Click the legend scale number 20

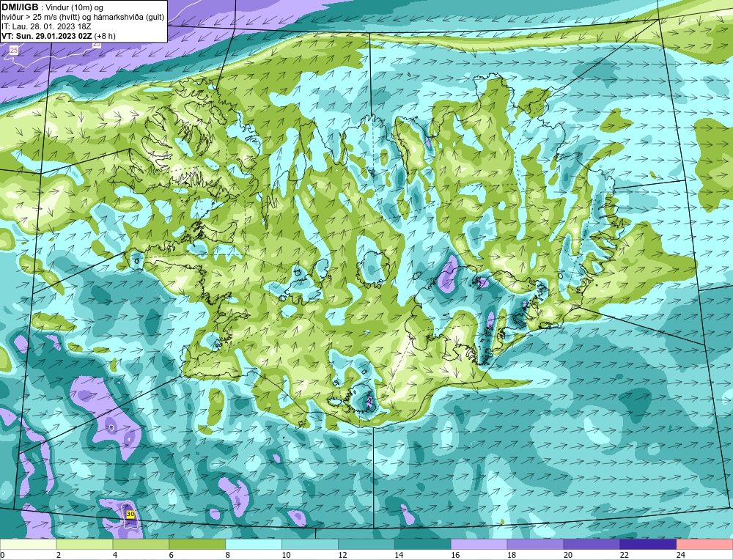[568, 555]
